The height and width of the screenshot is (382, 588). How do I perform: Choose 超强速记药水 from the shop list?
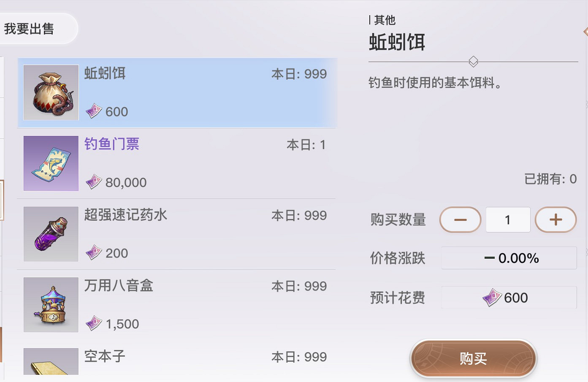tap(126, 215)
